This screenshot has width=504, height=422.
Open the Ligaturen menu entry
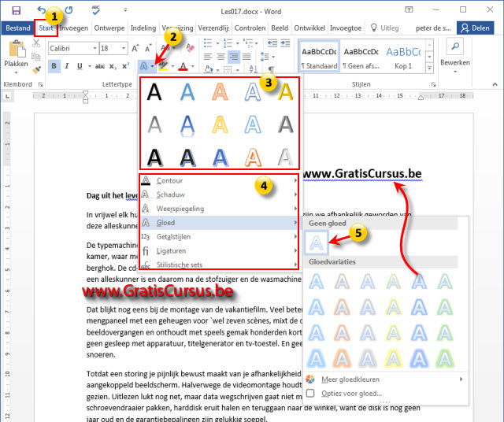click(x=219, y=250)
